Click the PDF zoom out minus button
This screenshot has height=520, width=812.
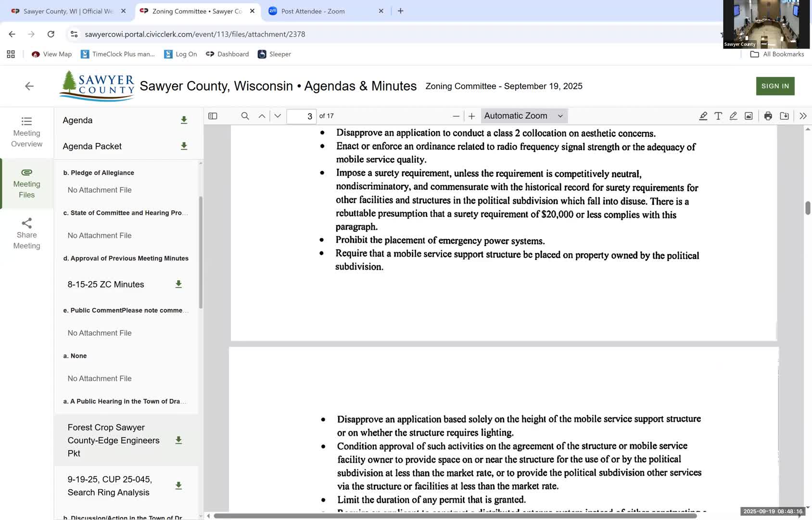[x=456, y=116]
